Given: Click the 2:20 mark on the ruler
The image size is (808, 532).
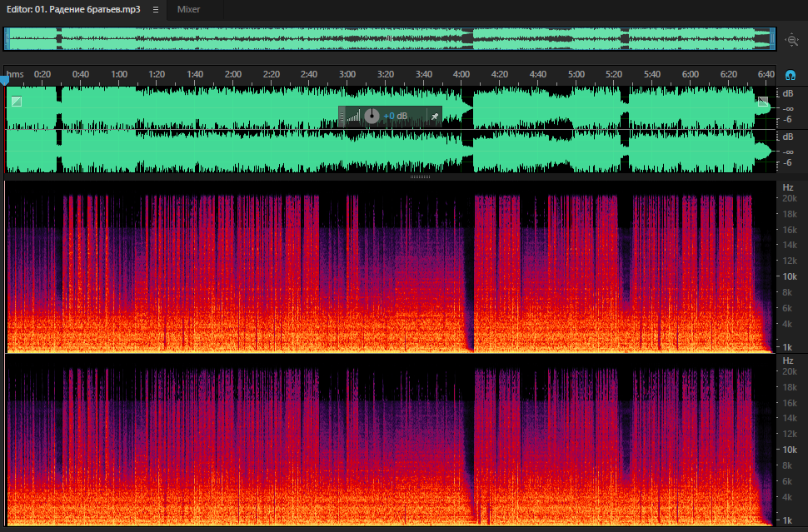Looking at the screenshot, I should pyautogui.click(x=271, y=74).
